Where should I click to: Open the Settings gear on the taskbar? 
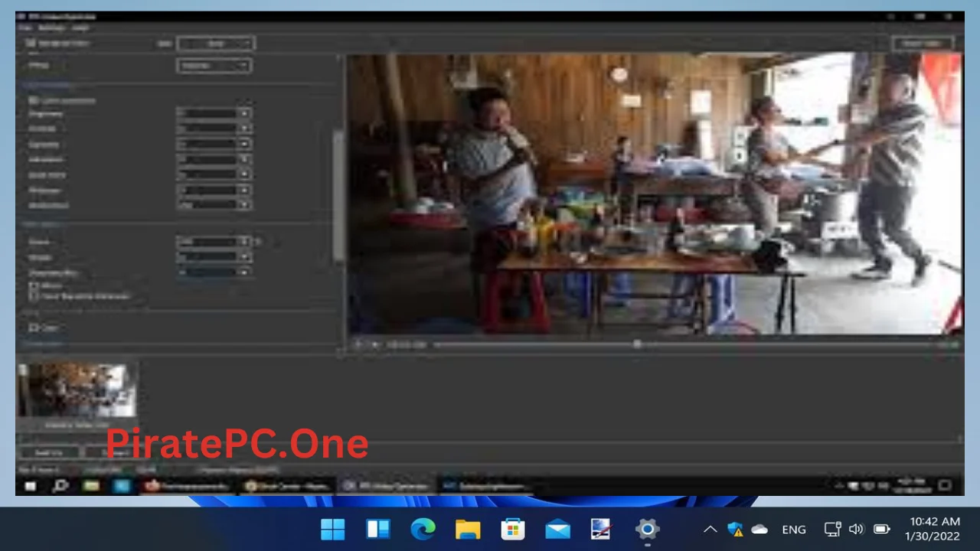(x=647, y=529)
